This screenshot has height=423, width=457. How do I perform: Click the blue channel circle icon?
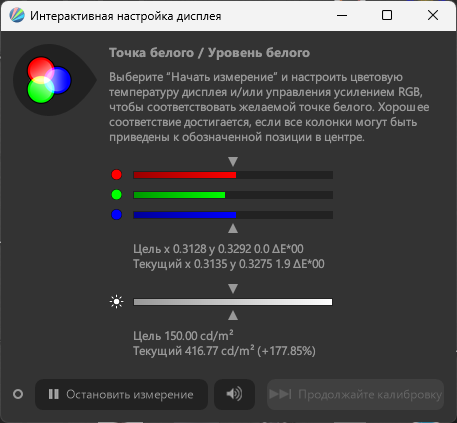coord(116,215)
